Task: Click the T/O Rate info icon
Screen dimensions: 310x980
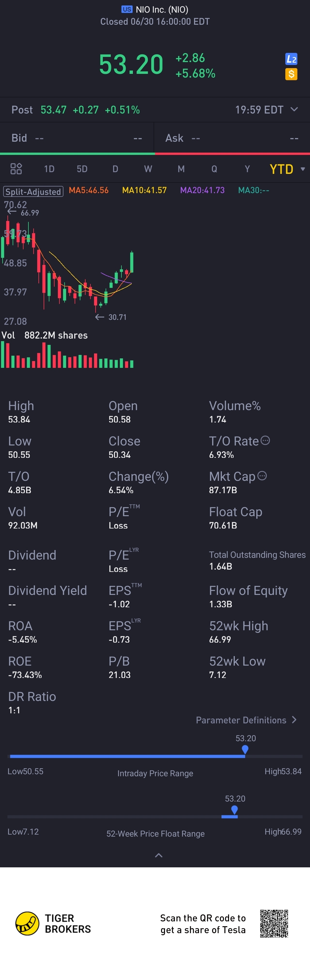Action: click(x=265, y=441)
